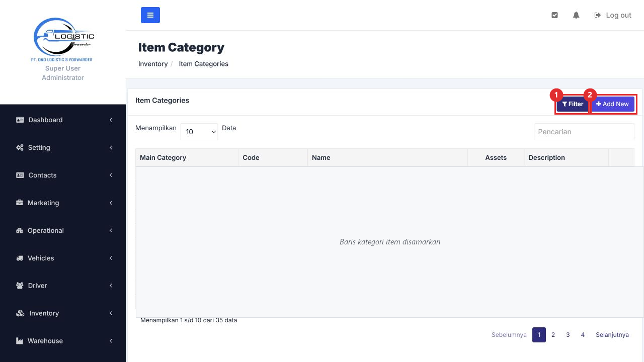
Task: Expand the Inventory menu chevron
Action: point(111,313)
